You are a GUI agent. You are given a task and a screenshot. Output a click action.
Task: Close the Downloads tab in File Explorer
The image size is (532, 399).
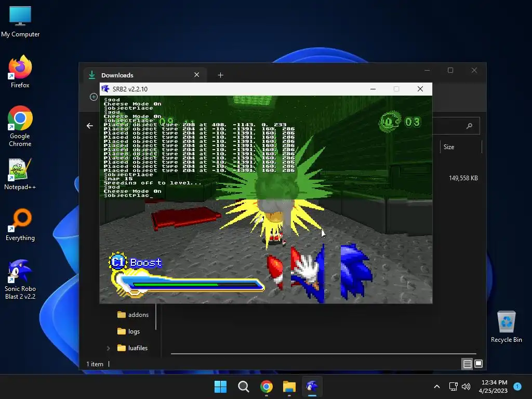click(x=197, y=75)
